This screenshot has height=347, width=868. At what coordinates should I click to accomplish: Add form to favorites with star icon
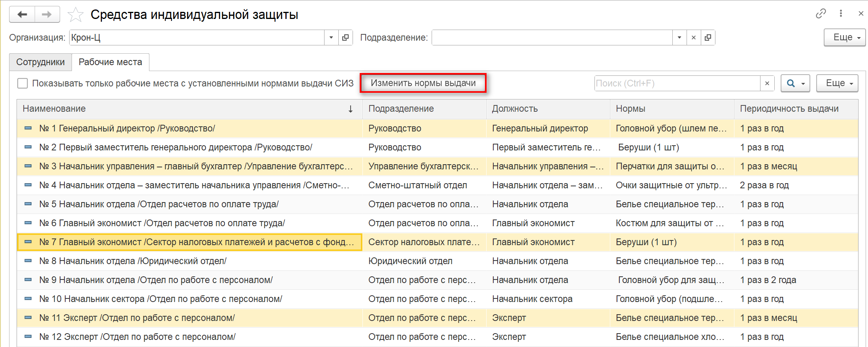pyautogui.click(x=75, y=15)
